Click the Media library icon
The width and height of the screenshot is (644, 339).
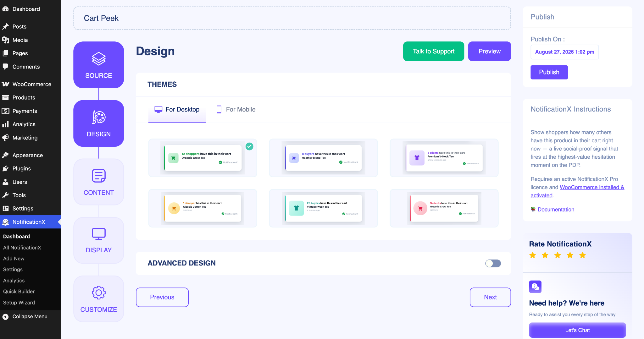5,40
